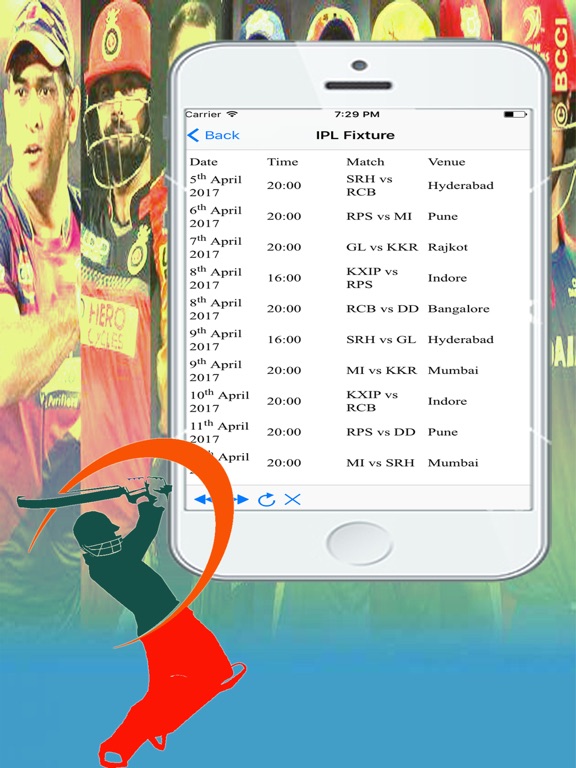This screenshot has height=768, width=576.
Task: Tap the Back button
Action: point(214,135)
